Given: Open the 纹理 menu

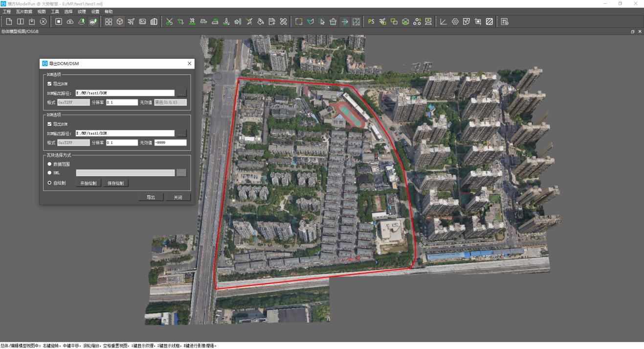Looking at the screenshot, I should click(82, 11).
